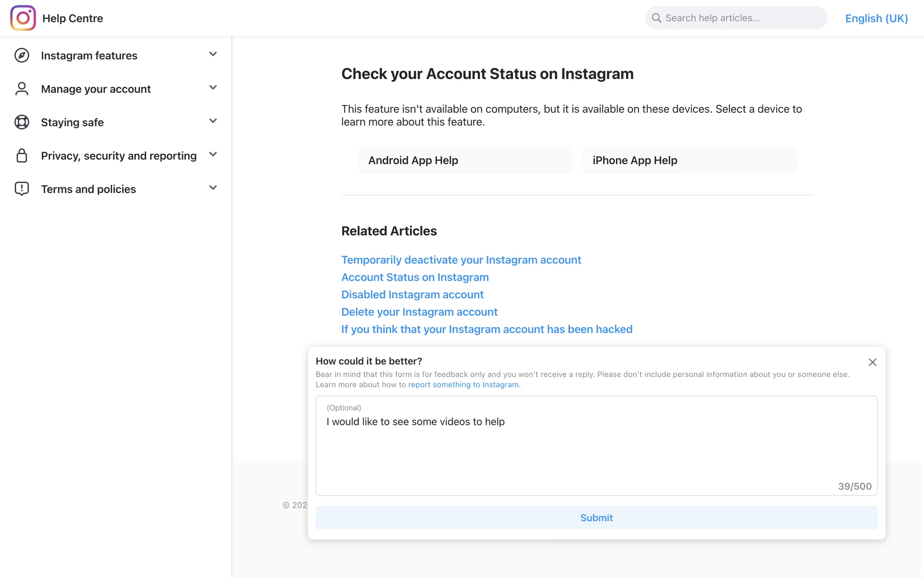Click the padlock icon for Privacy, security
924x578 pixels.
[x=22, y=156]
